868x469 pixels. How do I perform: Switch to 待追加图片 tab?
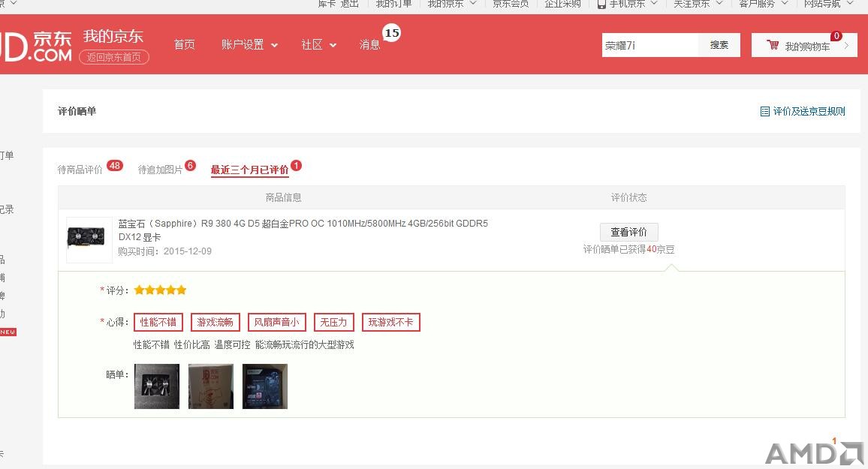pos(160,170)
